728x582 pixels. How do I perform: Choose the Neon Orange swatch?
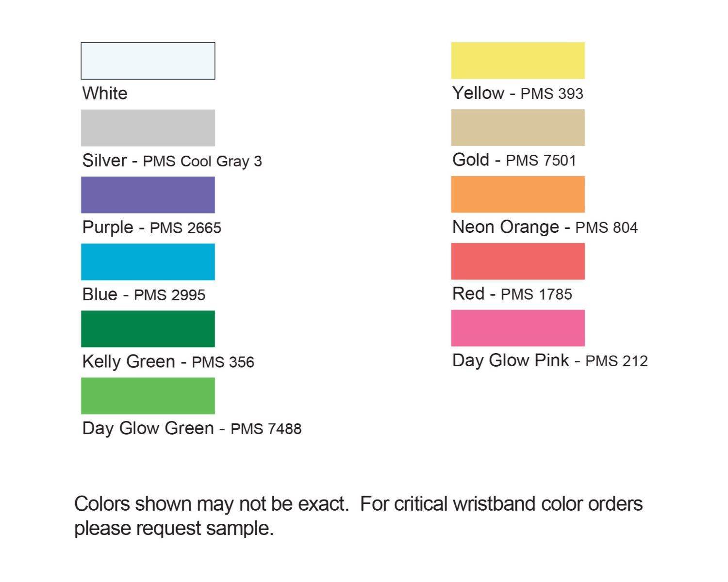pyautogui.click(x=518, y=194)
